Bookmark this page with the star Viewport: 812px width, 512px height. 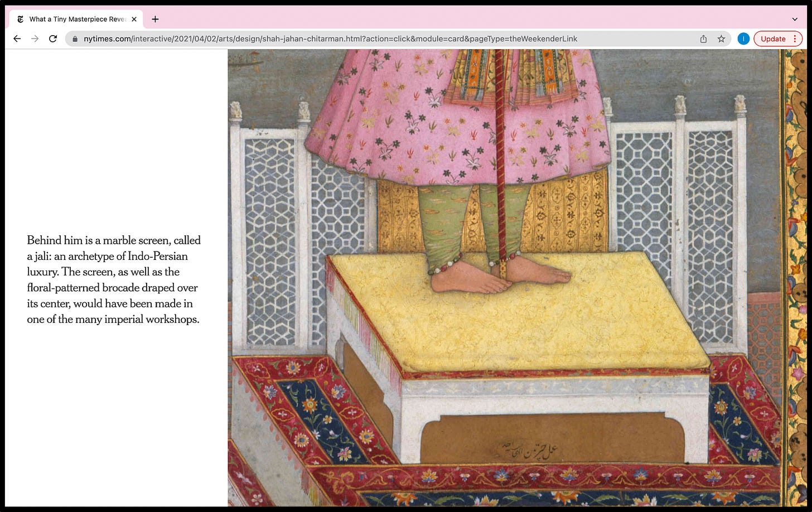point(721,38)
